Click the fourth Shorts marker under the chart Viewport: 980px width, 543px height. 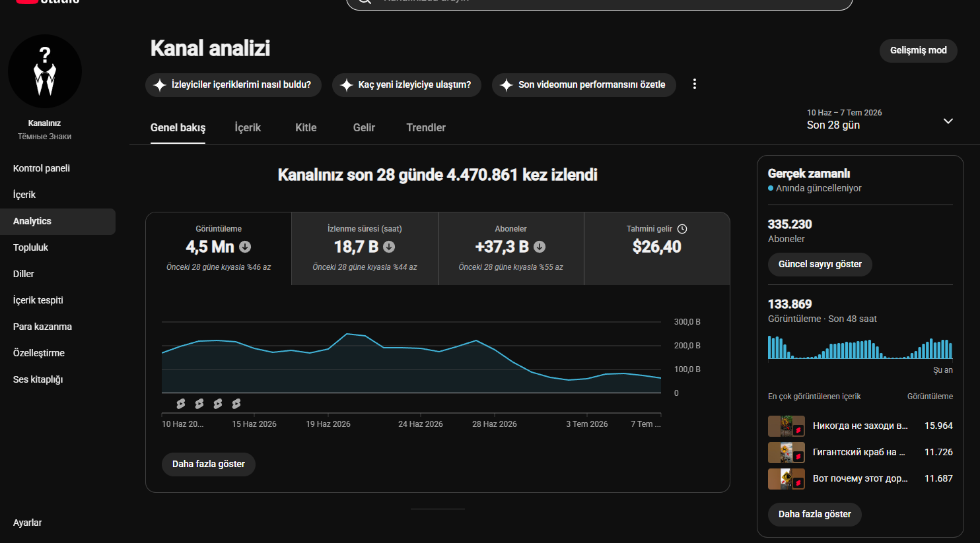pos(236,403)
